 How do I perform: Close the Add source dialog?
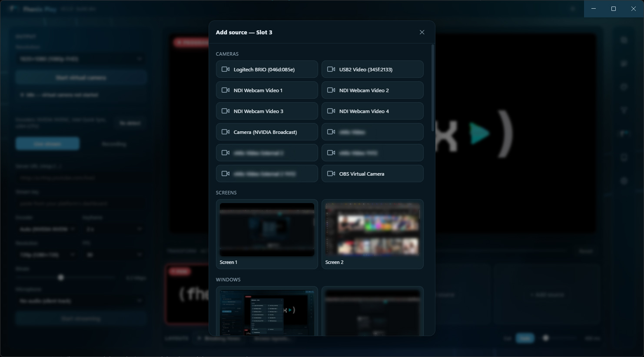tap(422, 32)
